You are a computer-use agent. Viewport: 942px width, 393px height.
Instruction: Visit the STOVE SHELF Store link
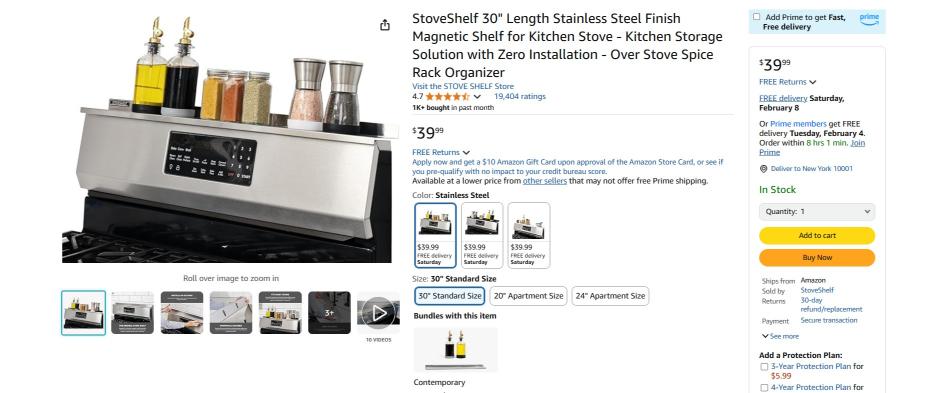click(x=463, y=87)
